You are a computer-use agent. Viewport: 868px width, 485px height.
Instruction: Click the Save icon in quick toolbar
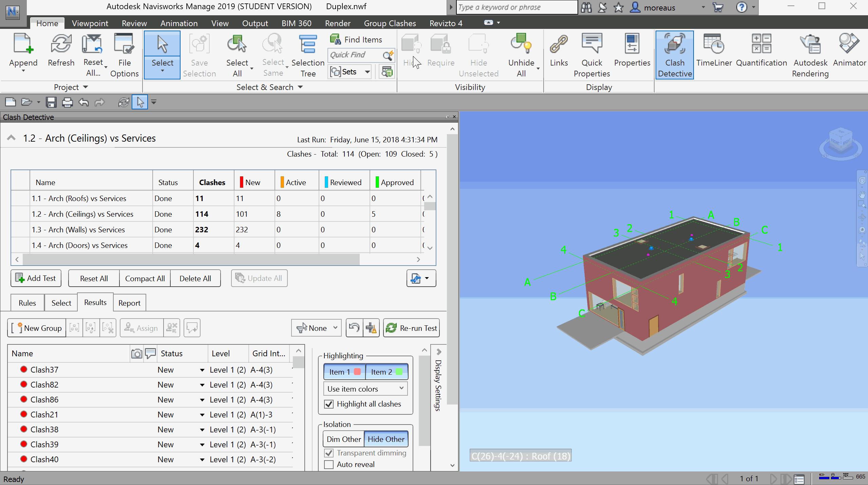pyautogui.click(x=51, y=102)
